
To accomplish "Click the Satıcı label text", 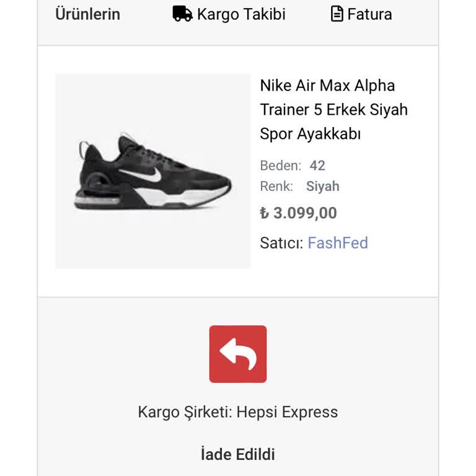I will tap(281, 243).
